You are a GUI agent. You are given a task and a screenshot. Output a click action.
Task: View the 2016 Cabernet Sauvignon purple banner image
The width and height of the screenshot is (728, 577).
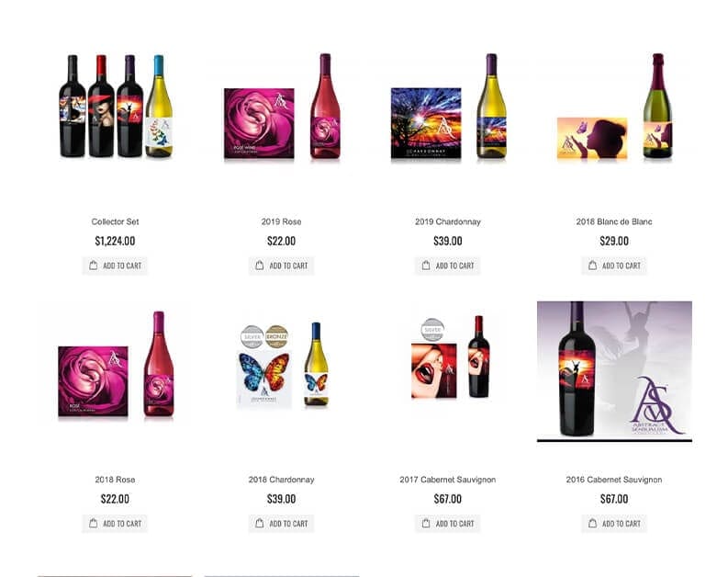tap(614, 372)
